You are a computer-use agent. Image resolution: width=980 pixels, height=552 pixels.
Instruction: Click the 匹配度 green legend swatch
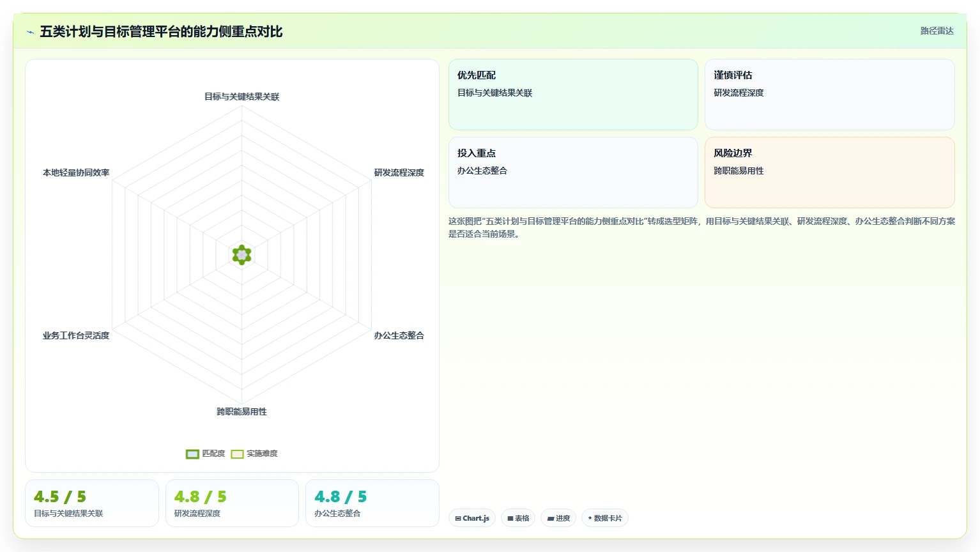(192, 454)
